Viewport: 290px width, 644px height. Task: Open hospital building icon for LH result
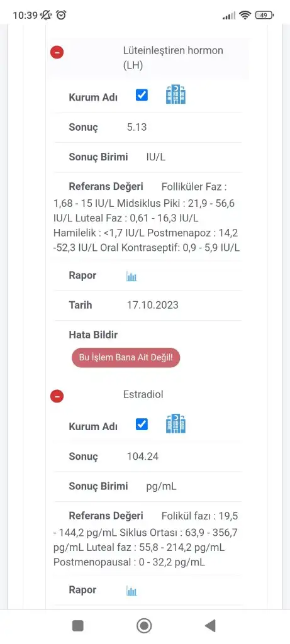coord(176,94)
